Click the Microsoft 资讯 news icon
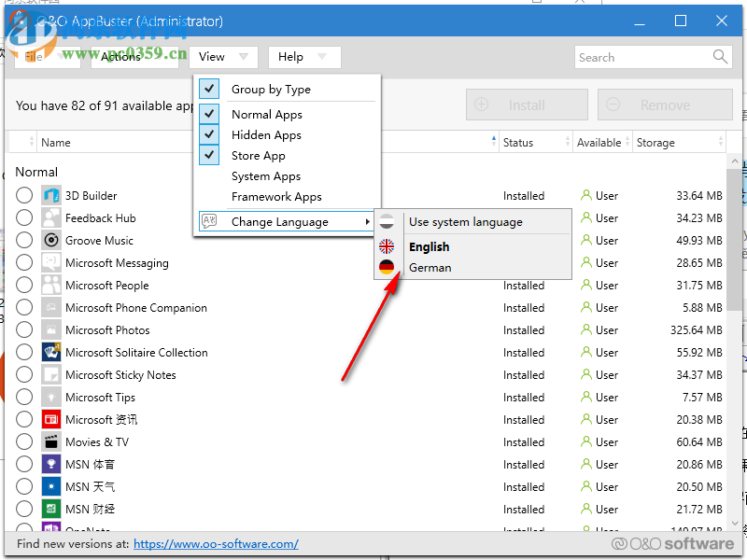 [x=51, y=420]
